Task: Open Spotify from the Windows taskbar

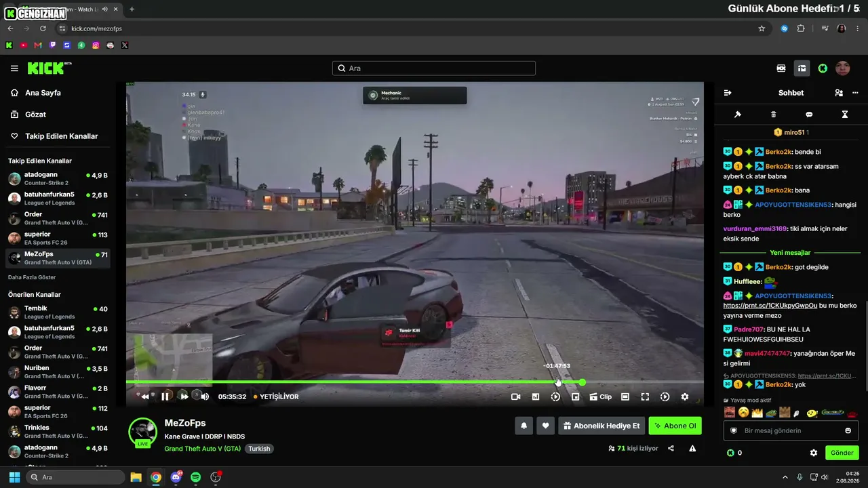Action: [x=195, y=477]
